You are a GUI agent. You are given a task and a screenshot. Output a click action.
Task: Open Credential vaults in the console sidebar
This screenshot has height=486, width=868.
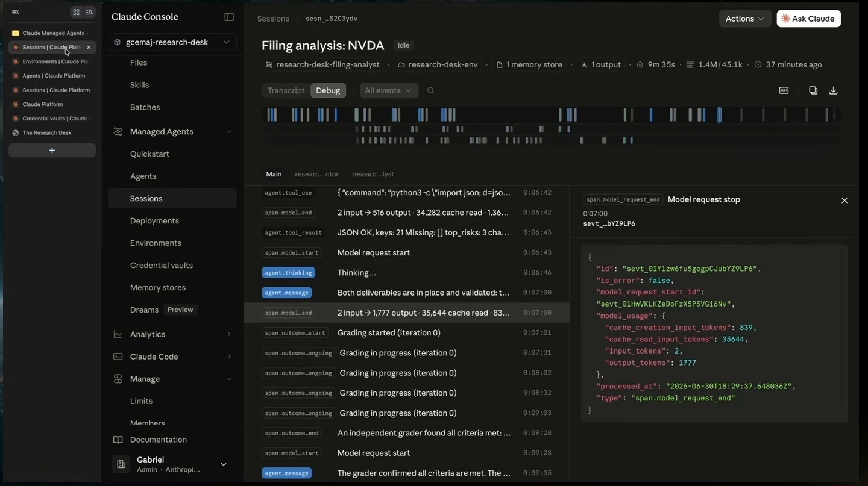point(162,265)
